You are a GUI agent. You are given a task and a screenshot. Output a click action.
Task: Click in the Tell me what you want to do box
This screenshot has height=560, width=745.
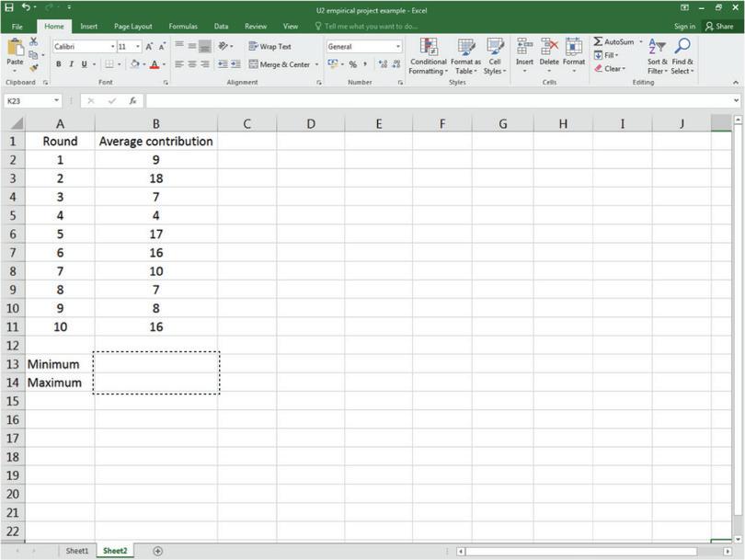[366, 27]
